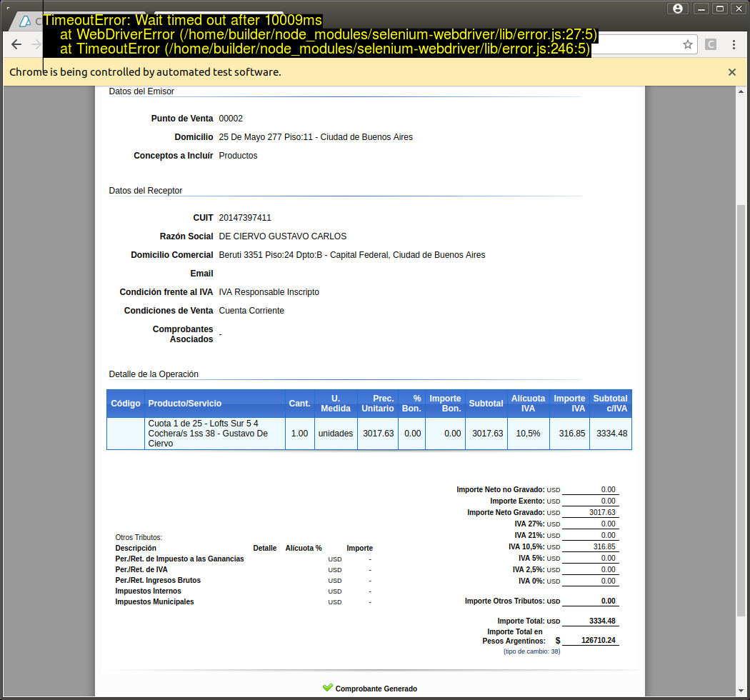Click scrollbar up arrow

tap(741, 91)
